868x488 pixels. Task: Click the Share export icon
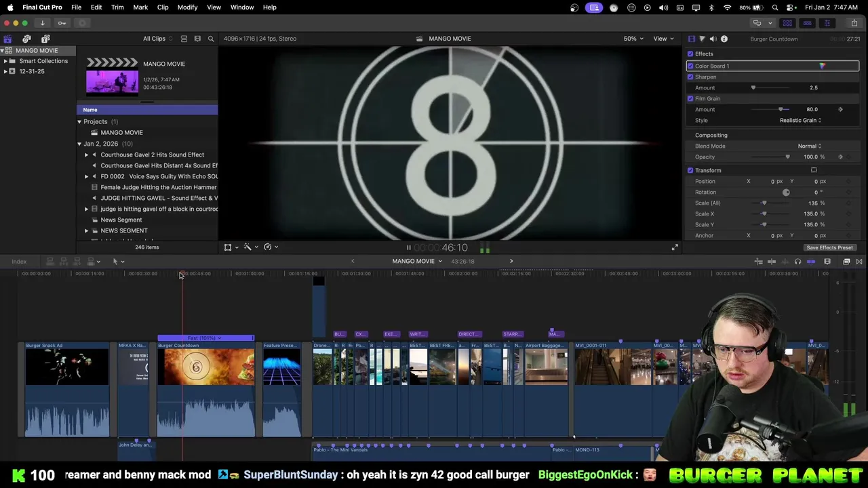pos(854,23)
